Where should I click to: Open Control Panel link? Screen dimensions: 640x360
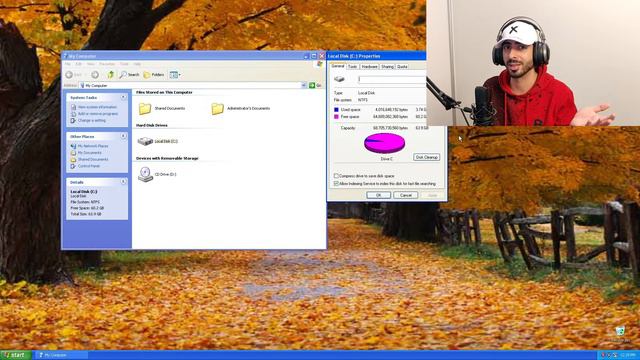point(89,166)
